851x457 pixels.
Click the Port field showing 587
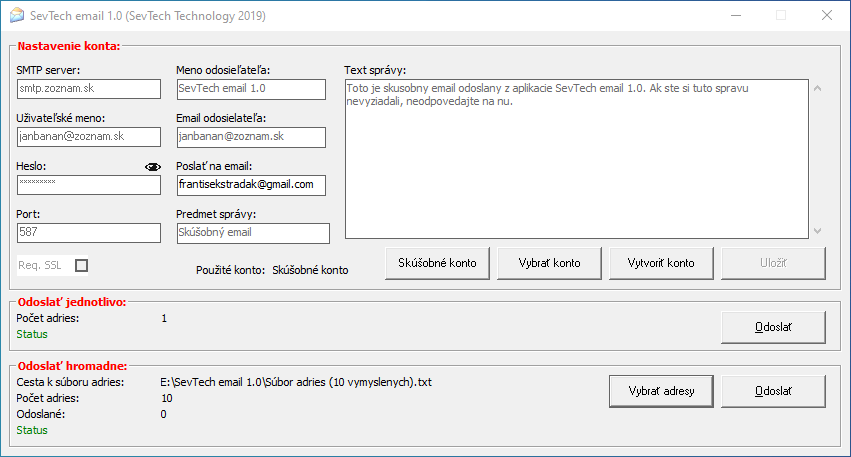(89, 233)
